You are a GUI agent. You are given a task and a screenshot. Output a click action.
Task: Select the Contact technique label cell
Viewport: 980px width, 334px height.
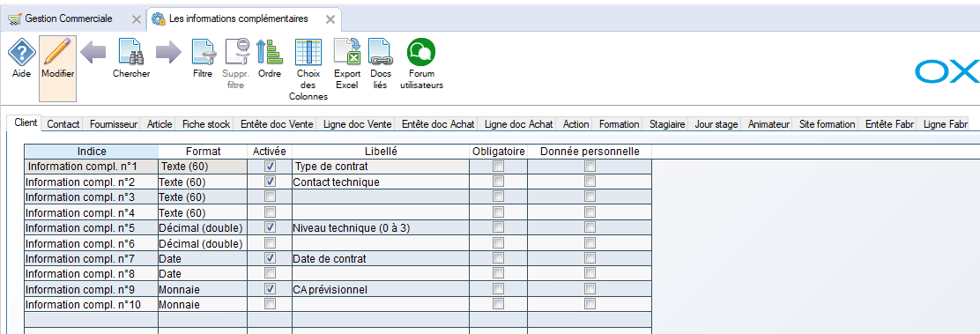click(x=381, y=182)
